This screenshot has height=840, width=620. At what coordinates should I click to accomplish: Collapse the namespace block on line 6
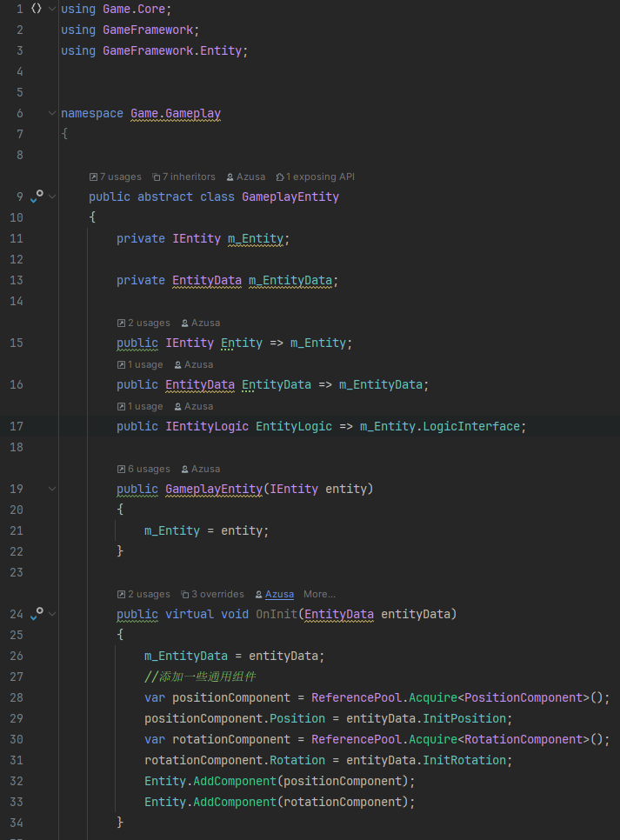pyautogui.click(x=52, y=113)
